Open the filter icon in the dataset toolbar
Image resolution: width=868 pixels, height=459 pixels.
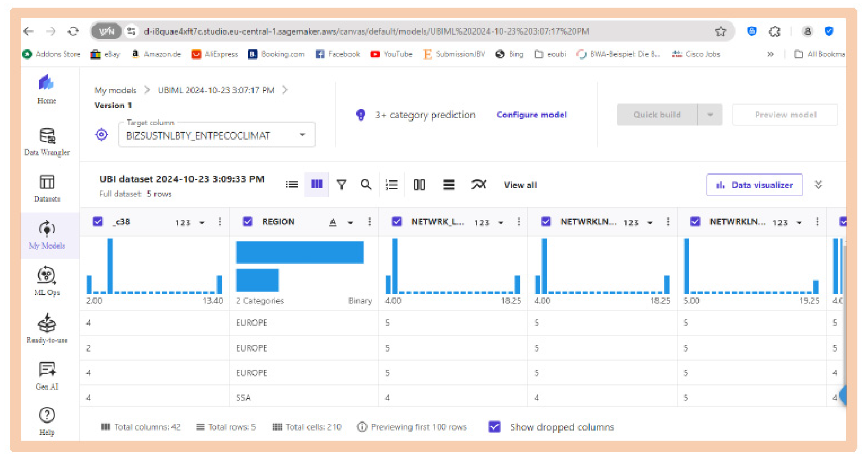pyautogui.click(x=341, y=184)
